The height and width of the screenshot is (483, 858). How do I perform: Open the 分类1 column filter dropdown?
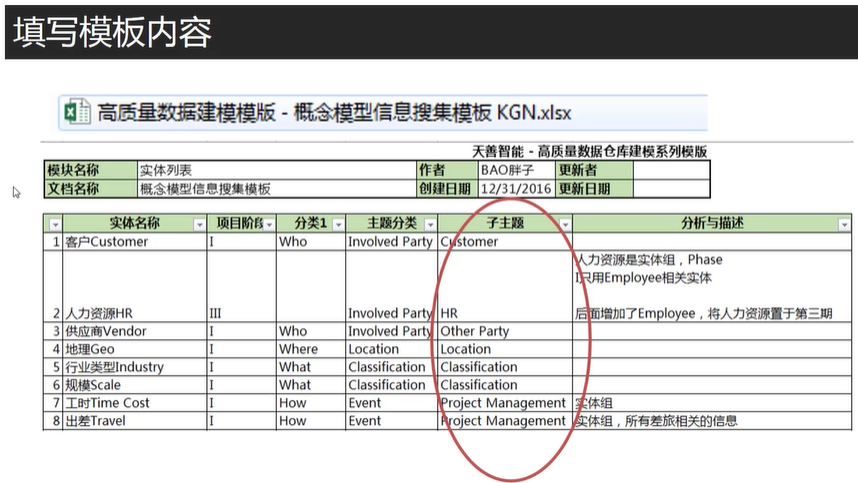338,225
